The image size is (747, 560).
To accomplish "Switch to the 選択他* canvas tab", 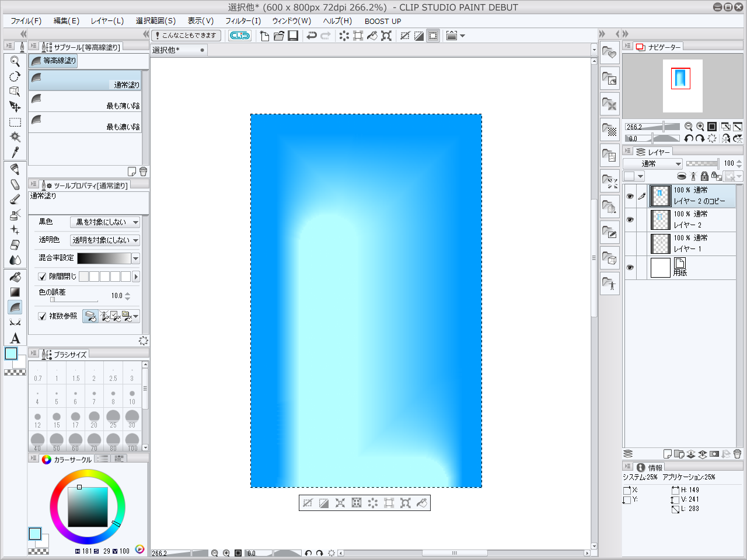I will pyautogui.click(x=179, y=50).
